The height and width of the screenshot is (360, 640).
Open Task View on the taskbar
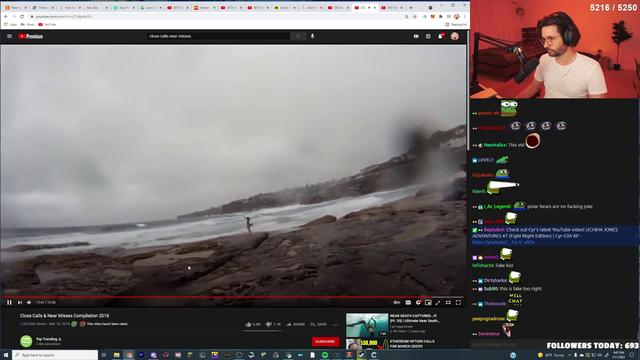point(104,355)
